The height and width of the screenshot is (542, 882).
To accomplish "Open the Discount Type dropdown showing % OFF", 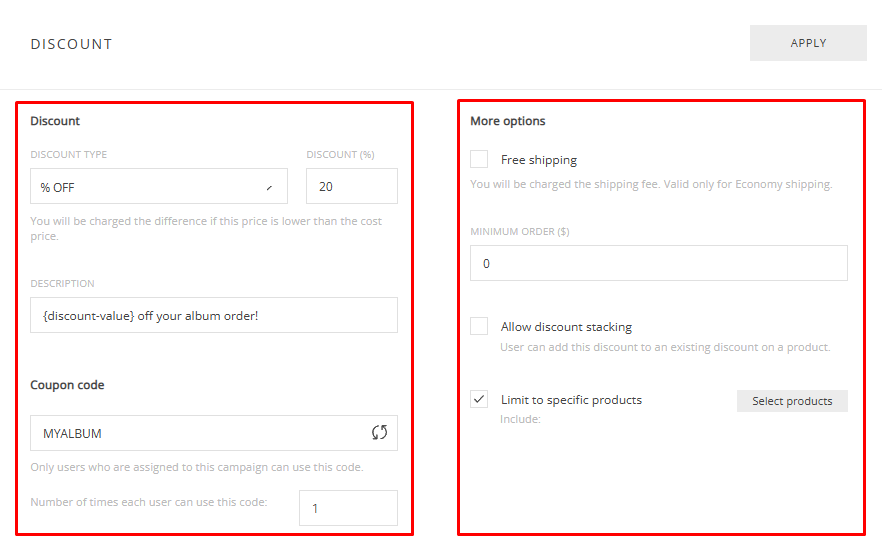I will [x=159, y=187].
